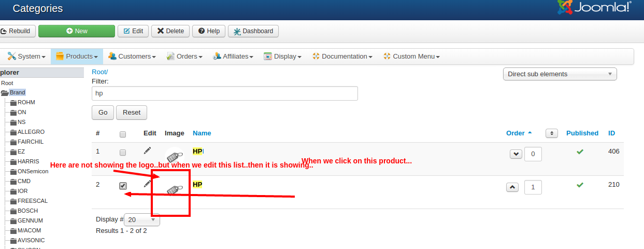Image resolution: width=644 pixels, height=249 pixels.
Task: Click the save order icon next to Order
Action: coord(551,133)
